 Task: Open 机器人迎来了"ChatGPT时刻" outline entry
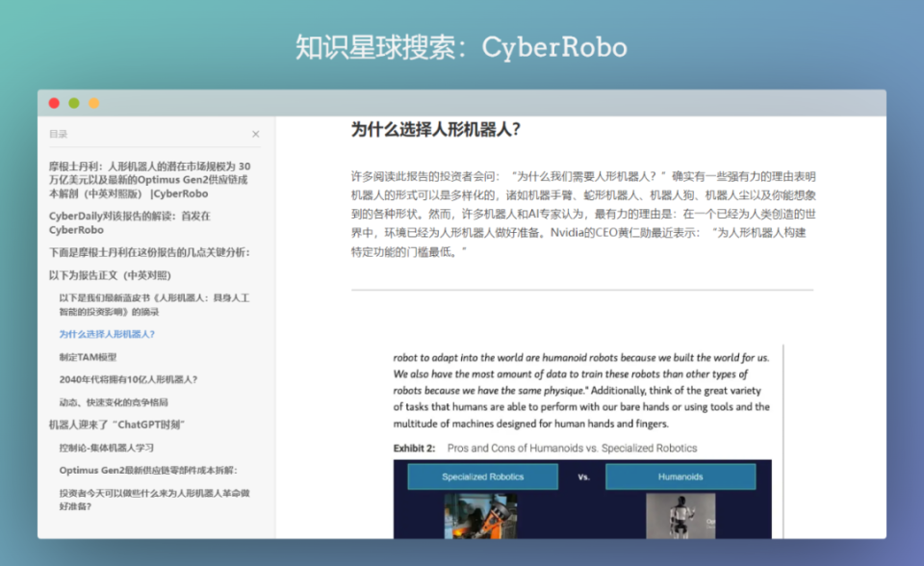pyautogui.click(x=116, y=424)
